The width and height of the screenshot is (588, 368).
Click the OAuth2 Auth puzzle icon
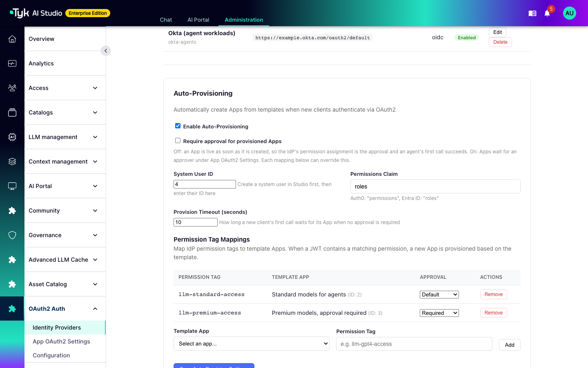click(x=12, y=309)
